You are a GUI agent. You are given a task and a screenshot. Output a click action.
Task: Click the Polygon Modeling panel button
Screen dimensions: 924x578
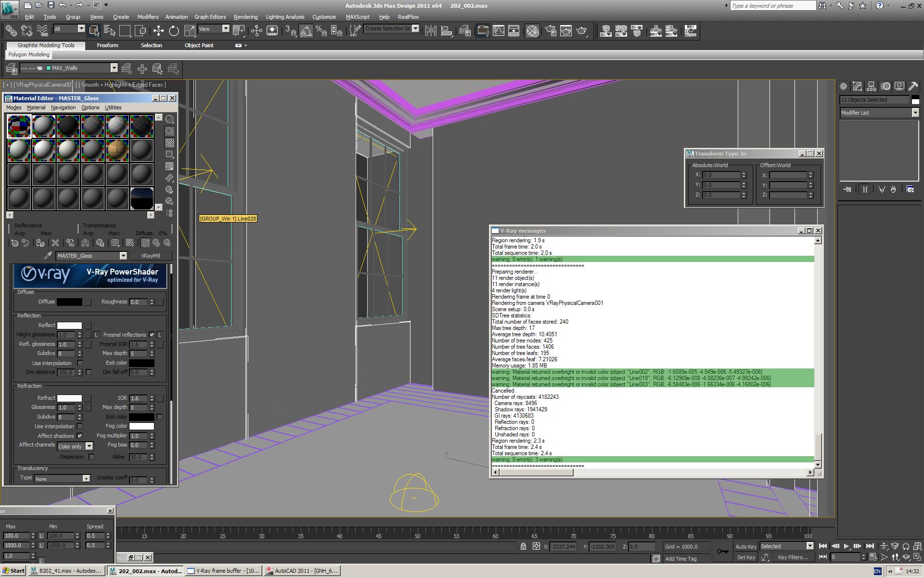[x=29, y=54]
